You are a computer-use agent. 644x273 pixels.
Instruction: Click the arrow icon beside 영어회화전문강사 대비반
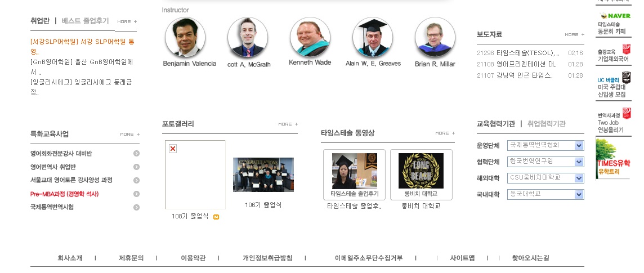[136, 154]
